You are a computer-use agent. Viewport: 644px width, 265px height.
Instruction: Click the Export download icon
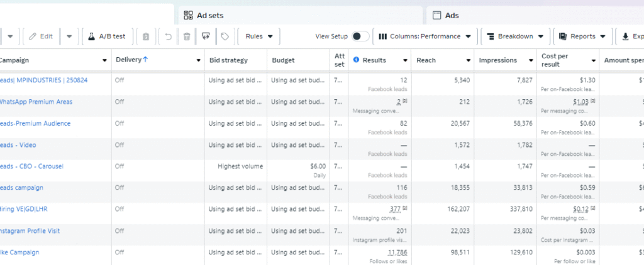(625, 36)
